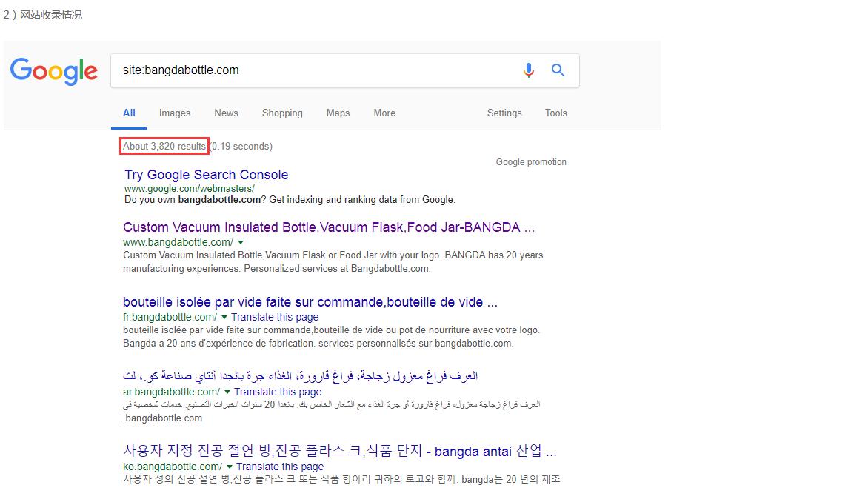Open the Arabic search result title
Viewport: 868px width, 488px height.
click(300, 376)
